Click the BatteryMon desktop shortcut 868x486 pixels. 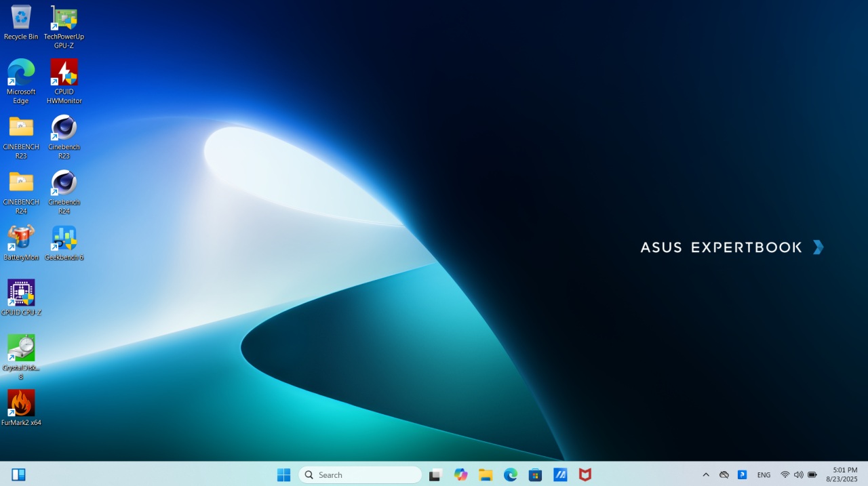click(x=21, y=239)
